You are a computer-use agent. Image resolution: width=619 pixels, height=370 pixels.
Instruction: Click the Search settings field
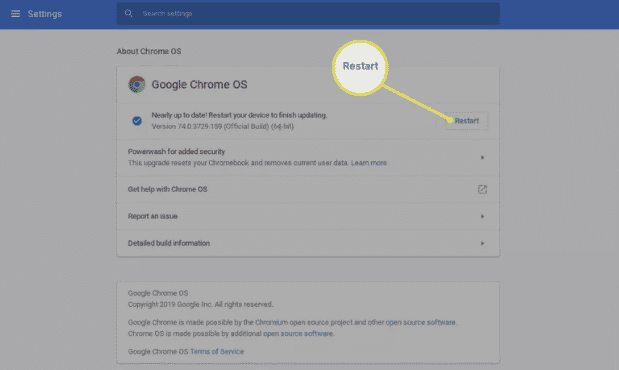[x=308, y=14]
